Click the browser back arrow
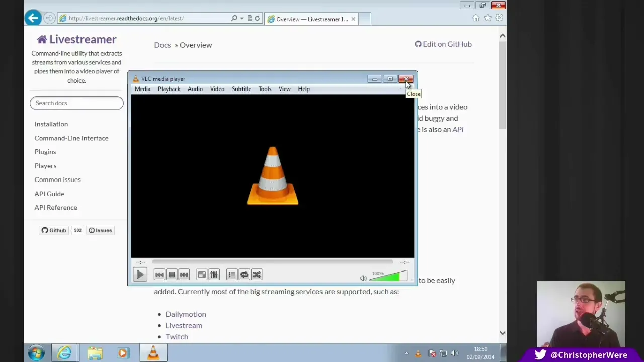The image size is (644, 362). coord(33,18)
